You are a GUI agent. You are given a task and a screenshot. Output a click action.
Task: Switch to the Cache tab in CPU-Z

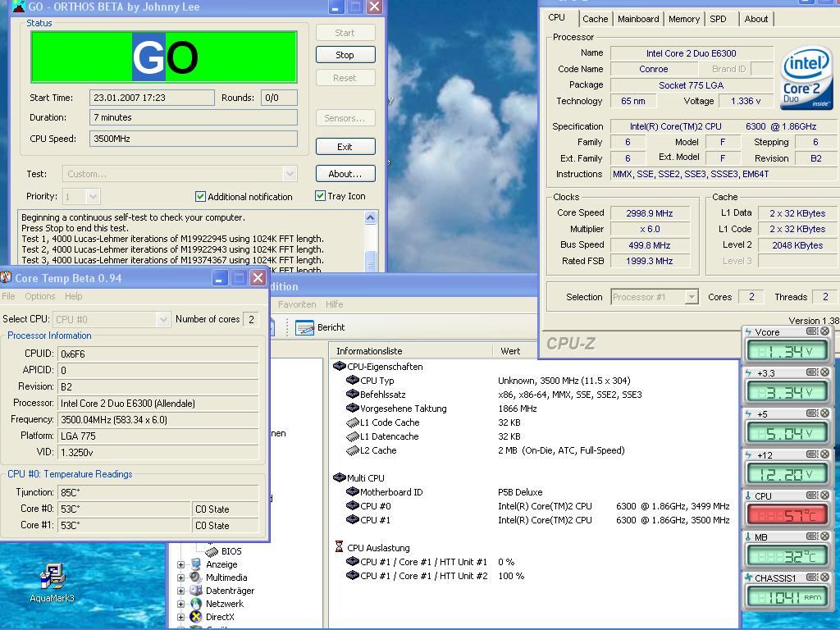coord(596,19)
